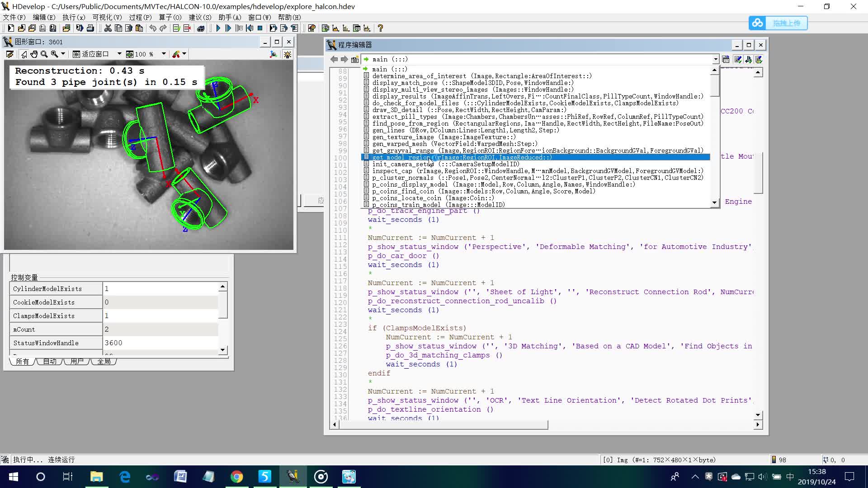Image resolution: width=868 pixels, height=488 pixels.
Task: Click the scissors cut icon
Action: 108,28
